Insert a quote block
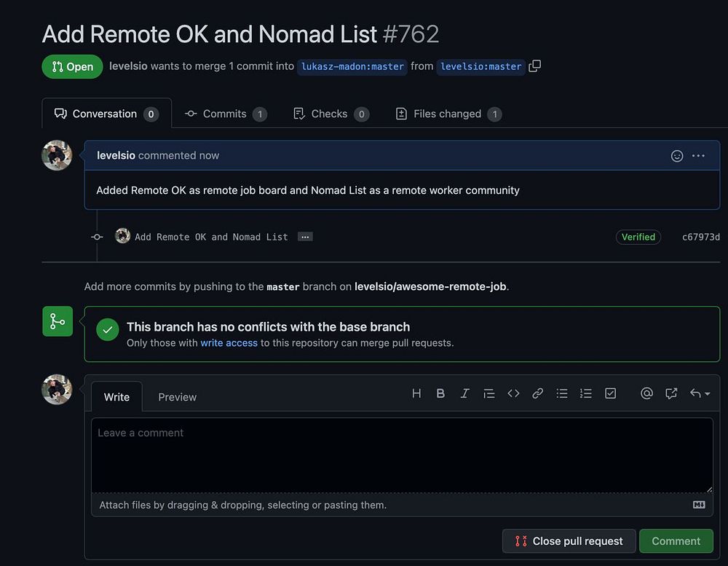Image resolution: width=728 pixels, height=566 pixels. point(489,393)
